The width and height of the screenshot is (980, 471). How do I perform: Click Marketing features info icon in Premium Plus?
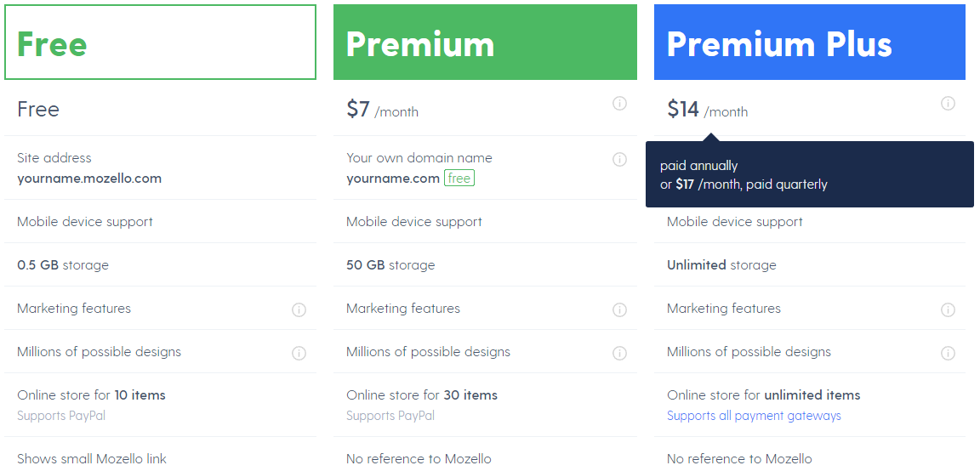point(948,309)
